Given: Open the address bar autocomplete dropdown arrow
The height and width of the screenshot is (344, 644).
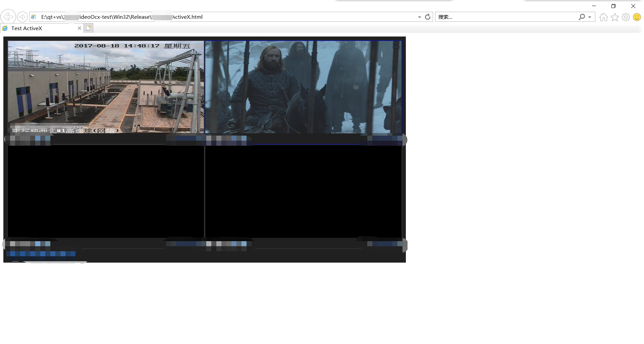Looking at the screenshot, I should click(419, 17).
